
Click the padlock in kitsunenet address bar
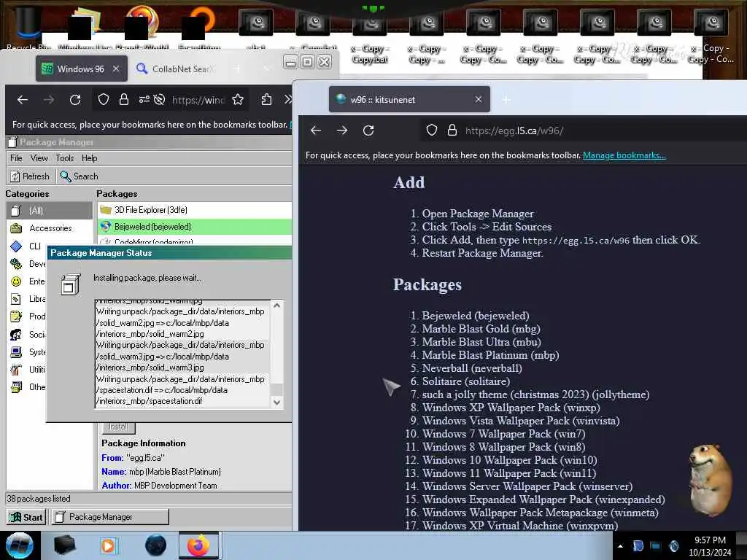click(x=452, y=130)
